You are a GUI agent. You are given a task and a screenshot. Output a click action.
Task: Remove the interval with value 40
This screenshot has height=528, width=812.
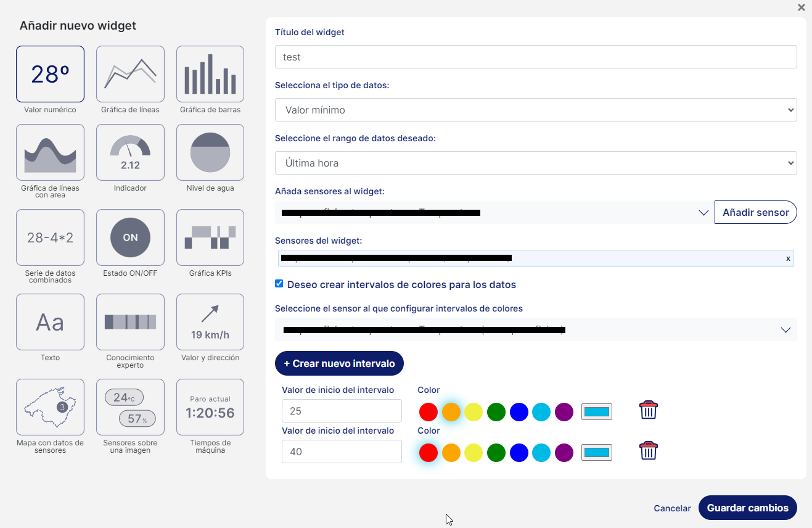tap(648, 451)
